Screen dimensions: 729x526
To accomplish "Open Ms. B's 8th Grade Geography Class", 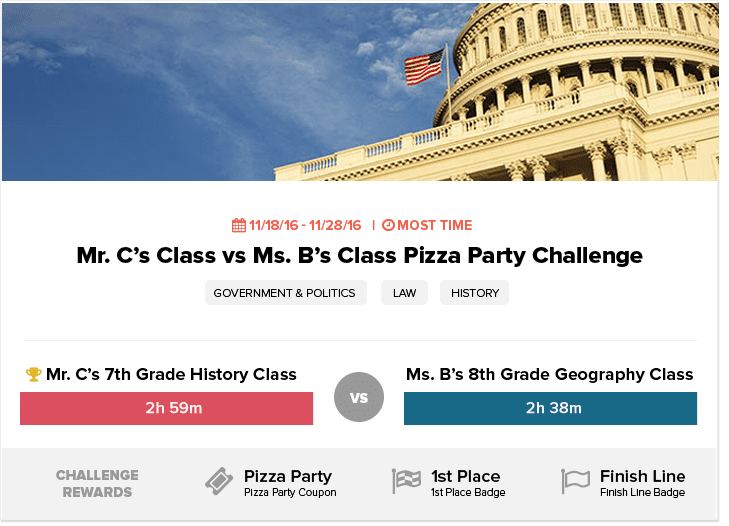I will (x=549, y=375).
